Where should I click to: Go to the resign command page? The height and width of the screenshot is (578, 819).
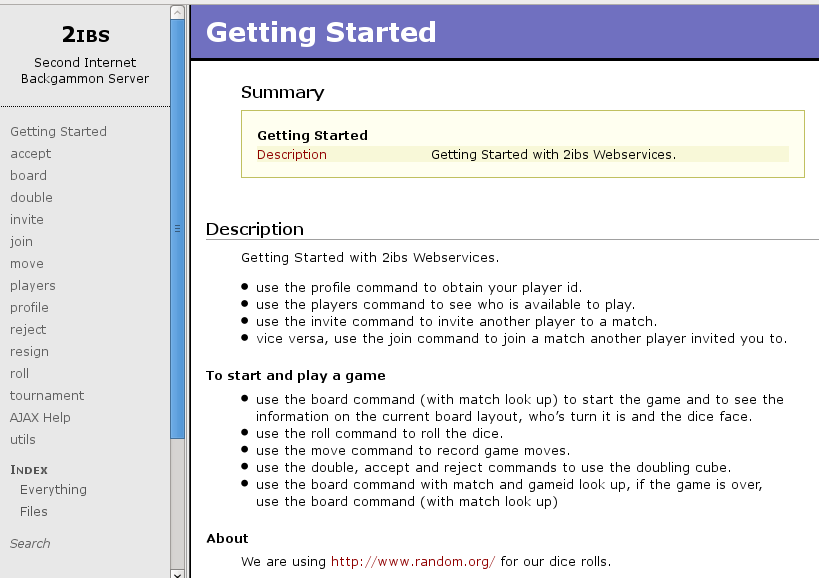[x=29, y=351]
